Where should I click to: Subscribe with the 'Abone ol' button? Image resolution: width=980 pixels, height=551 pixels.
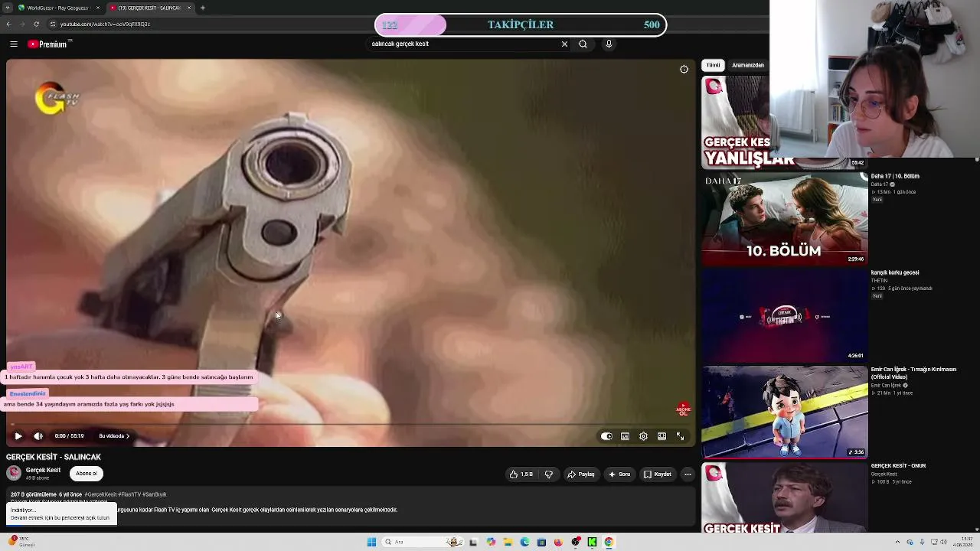[87, 474]
